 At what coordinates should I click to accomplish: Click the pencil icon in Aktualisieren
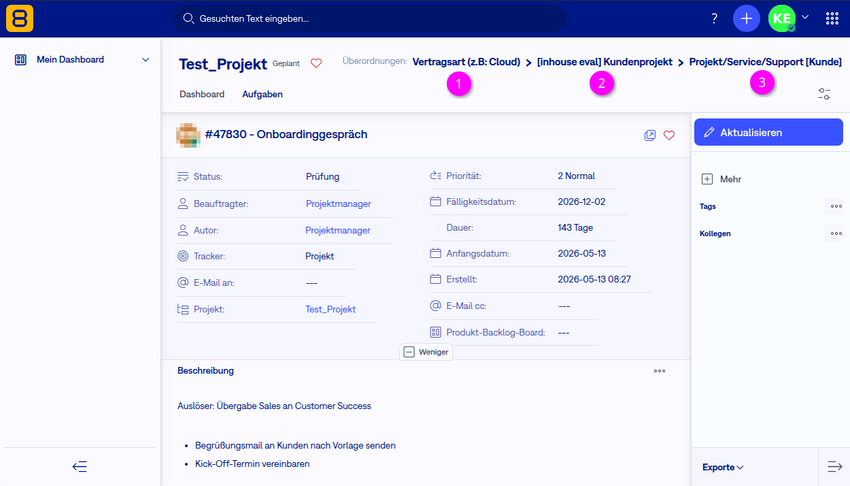[709, 132]
